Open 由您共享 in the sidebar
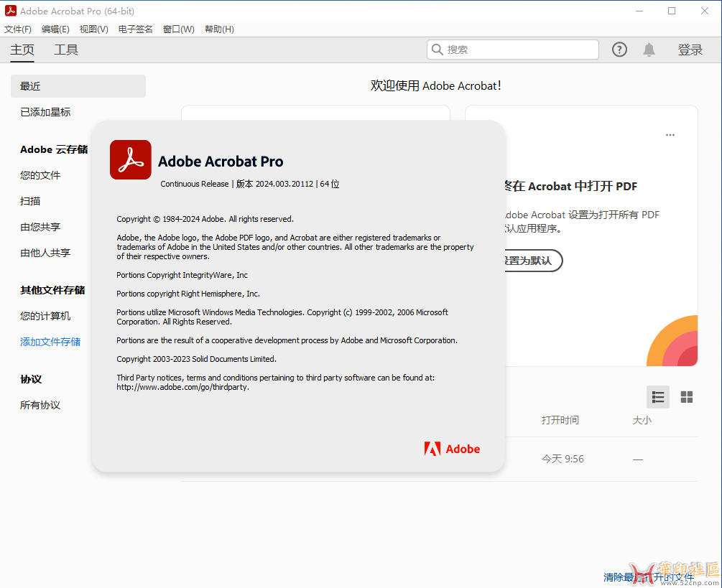Screen dimensions: 722x588 tap(40, 227)
